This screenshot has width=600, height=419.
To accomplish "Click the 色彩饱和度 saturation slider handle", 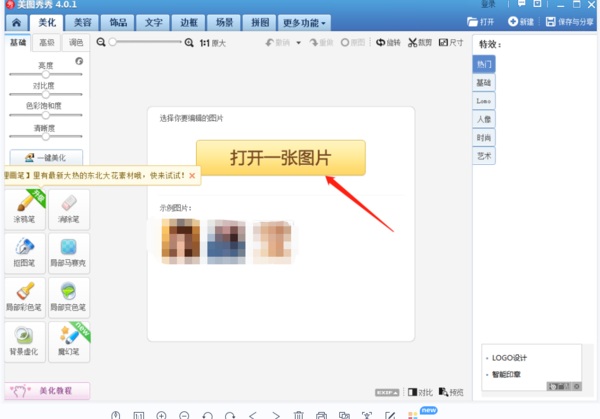I will 46,115.
